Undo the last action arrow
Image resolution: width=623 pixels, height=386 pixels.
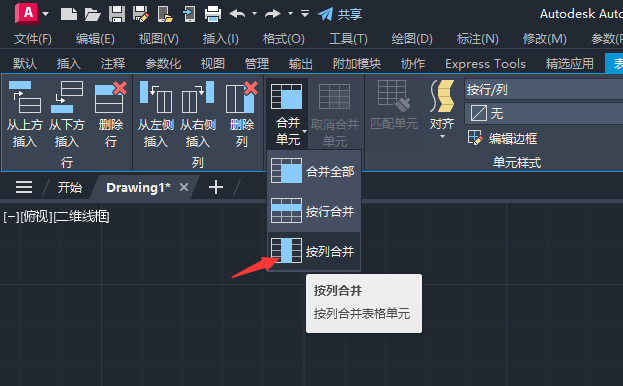(x=238, y=14)
